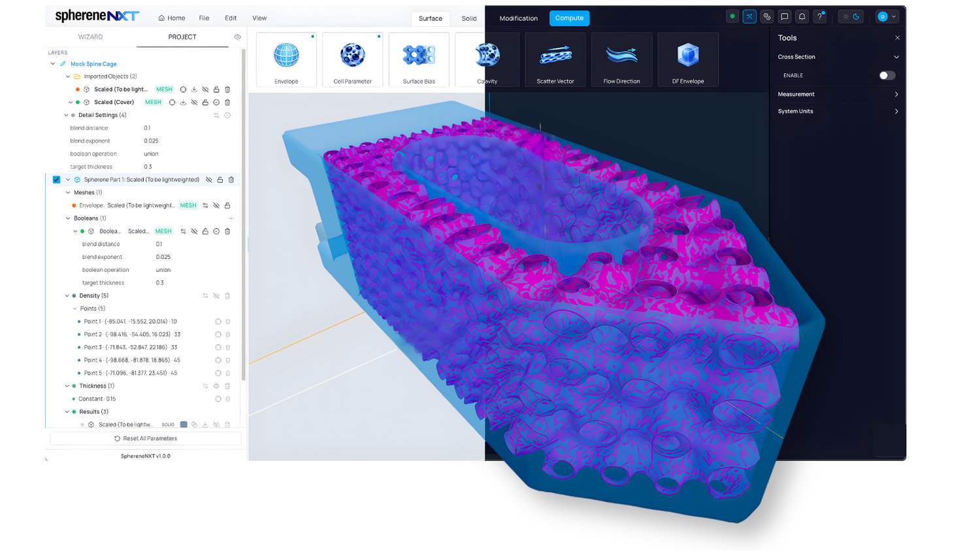Image resolution: width=980 pixels, height=551 pixels.
Task: Click the layers panel scrollbar
Action: coord(244,216)
